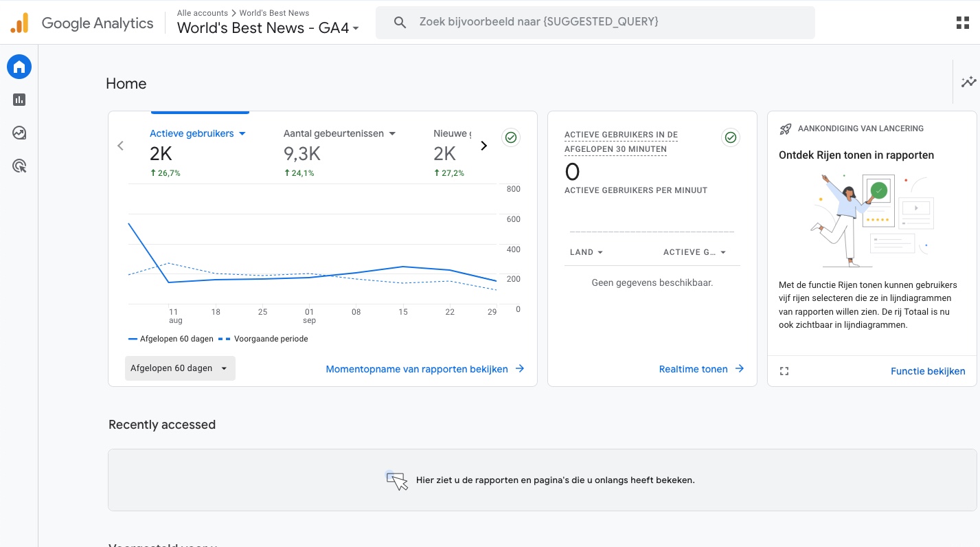Viewport: 980px width, 547px height.
Task: Open the Reports bar-chart icon in the sidebar
Action: coord(19,100)
